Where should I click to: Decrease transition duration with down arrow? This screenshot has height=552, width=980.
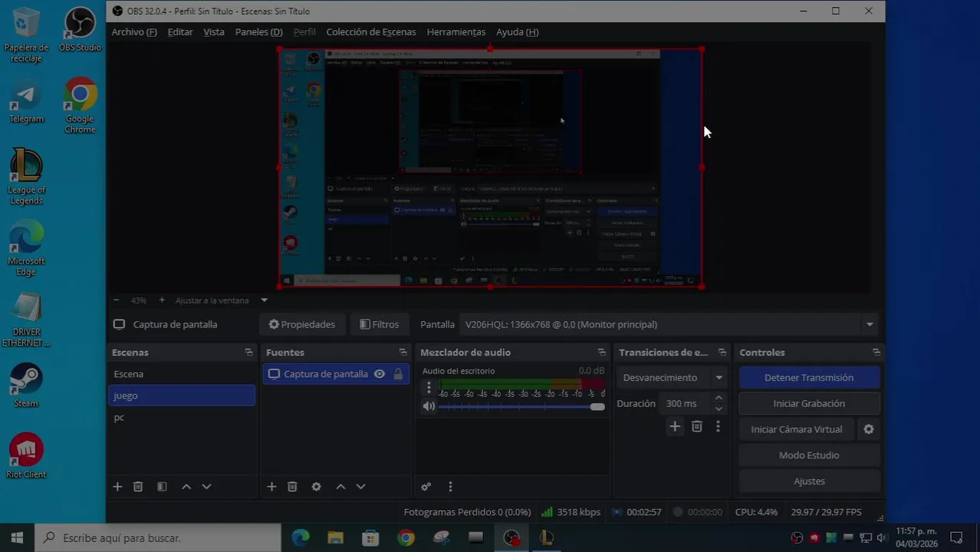(x=719, y=409)
